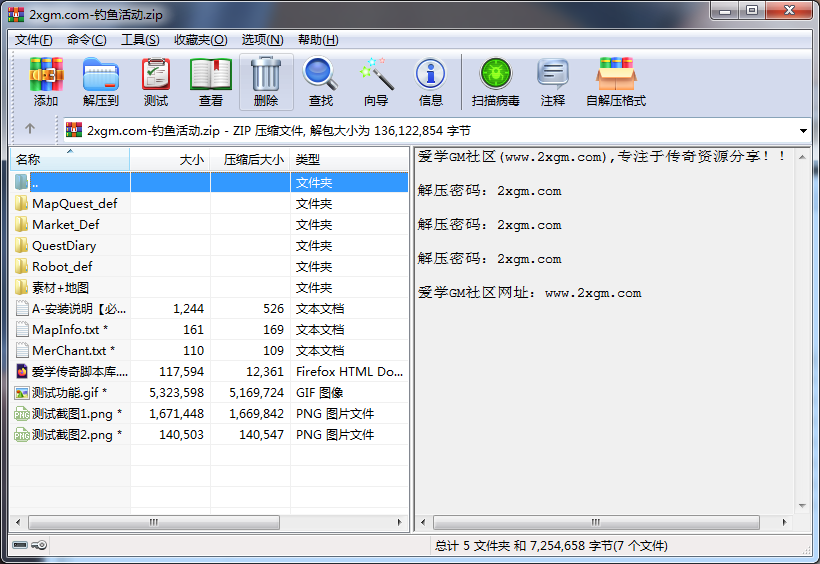
Task: Open the View (查看) book icon
Action: click(x=211, y=74)
